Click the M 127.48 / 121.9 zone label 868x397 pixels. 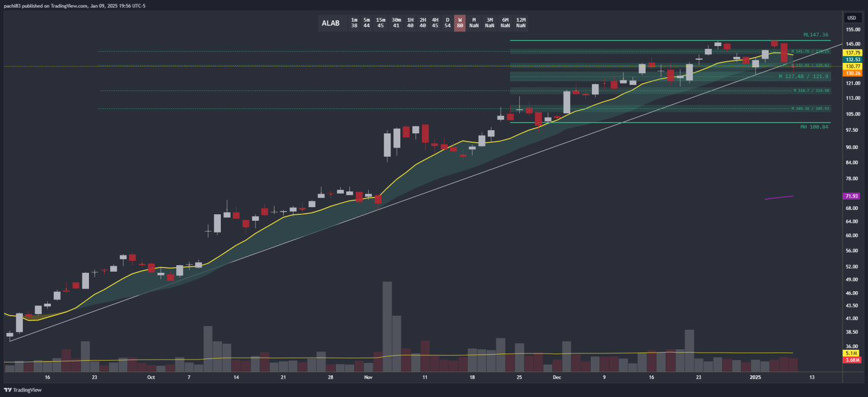point(803,76)
